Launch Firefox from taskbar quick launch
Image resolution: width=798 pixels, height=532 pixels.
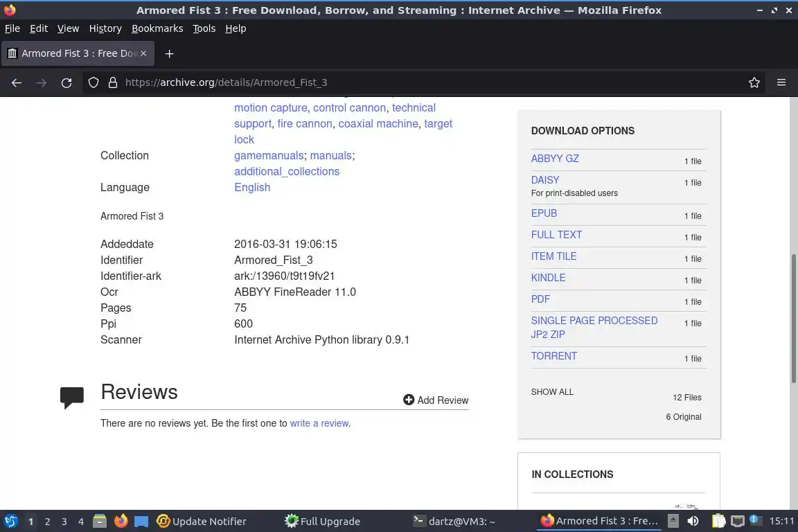[121, 521]
